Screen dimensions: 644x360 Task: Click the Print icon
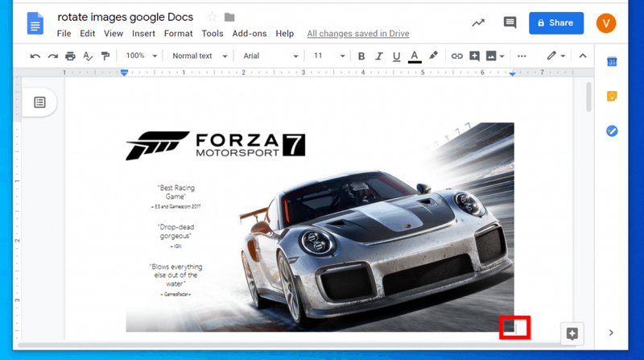point(70,56)
